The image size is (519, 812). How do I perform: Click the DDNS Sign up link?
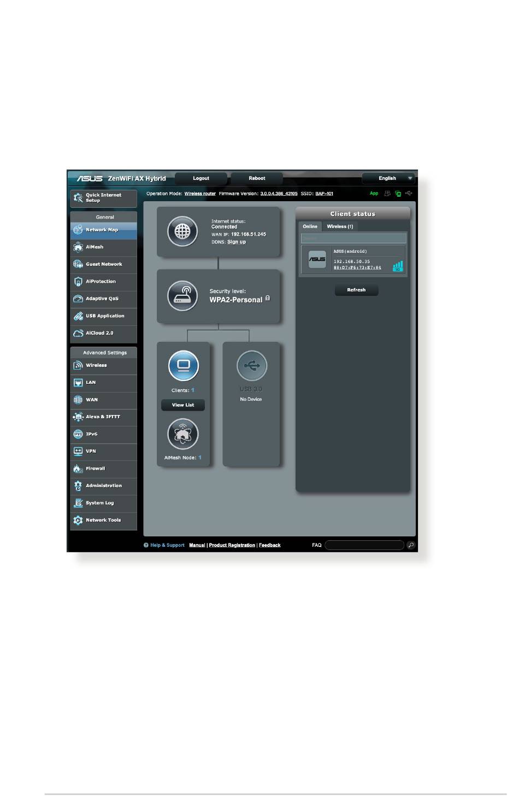coord(237,242)
